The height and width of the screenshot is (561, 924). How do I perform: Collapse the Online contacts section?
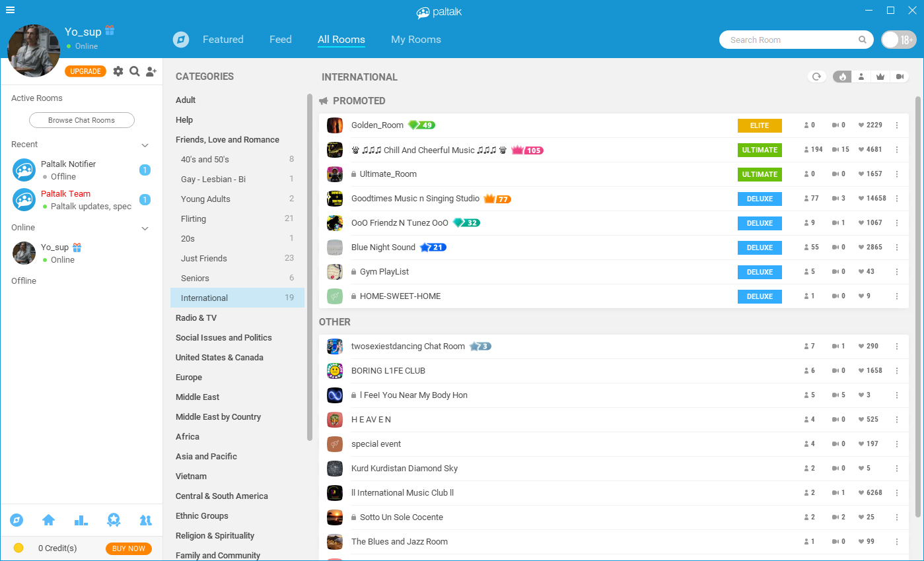click(145, 228)
